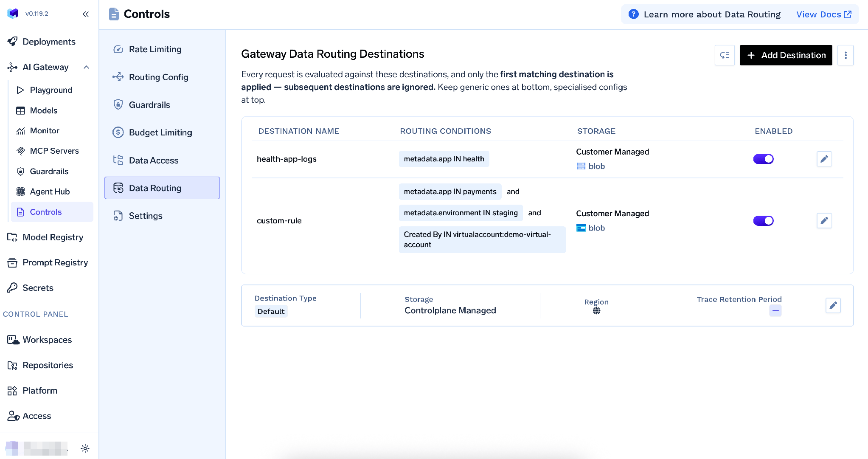
Task: Click blob link in health-app-logs row
Action: 596,166
